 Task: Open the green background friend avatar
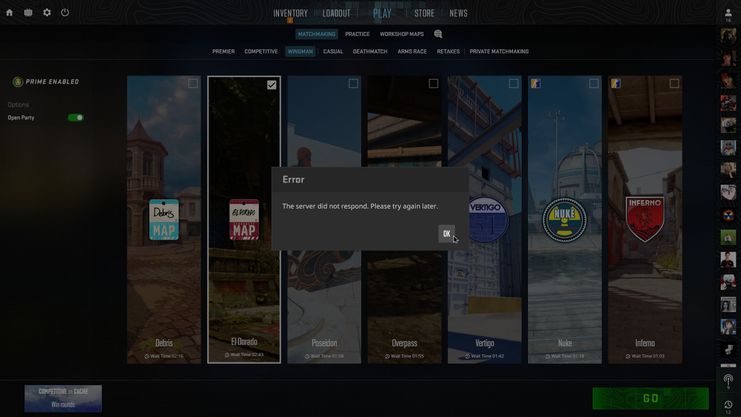[728, 237]
